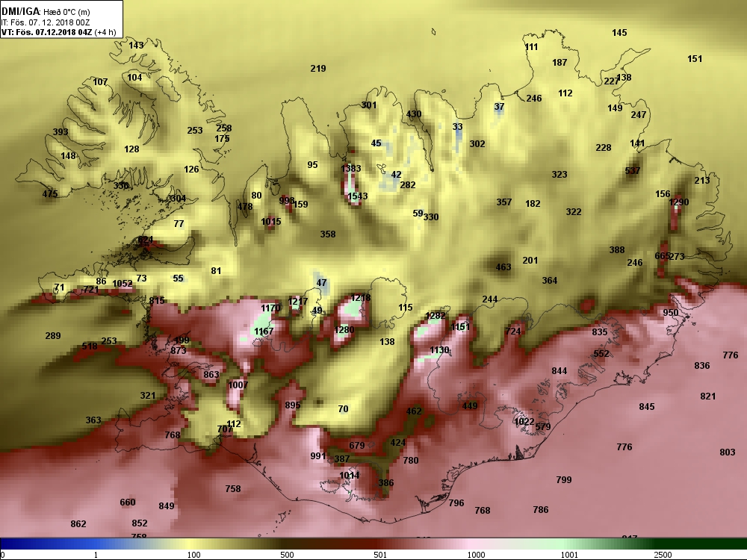
Task: Click the 1151 map value
Action: point(460,327)
